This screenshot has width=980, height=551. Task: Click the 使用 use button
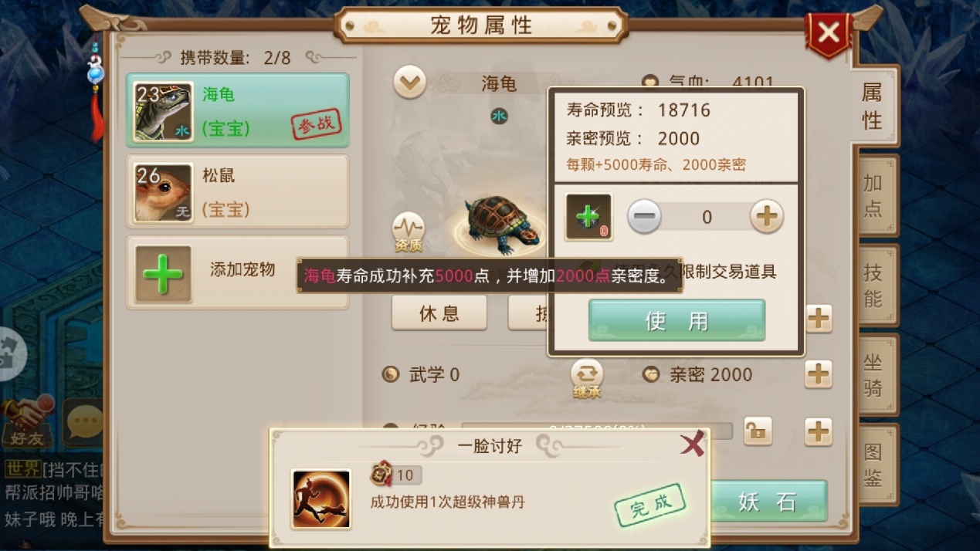click(677, 320)
